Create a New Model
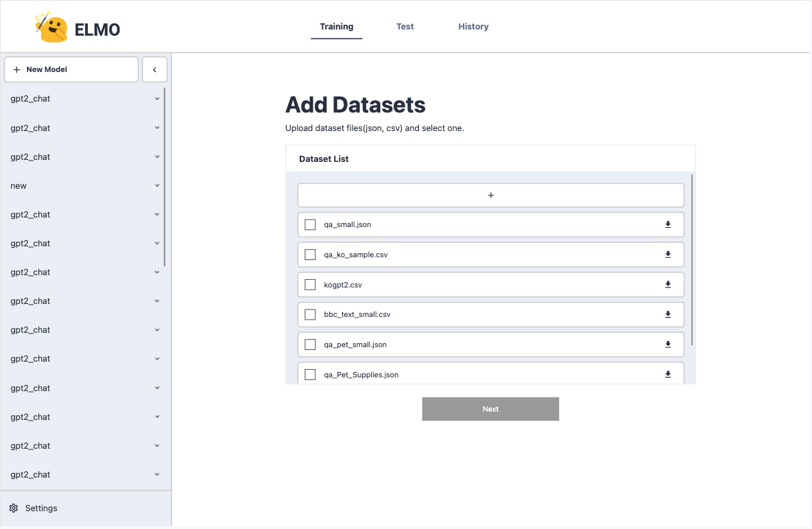This screenshot has height=529, width=812. [71, 69]
